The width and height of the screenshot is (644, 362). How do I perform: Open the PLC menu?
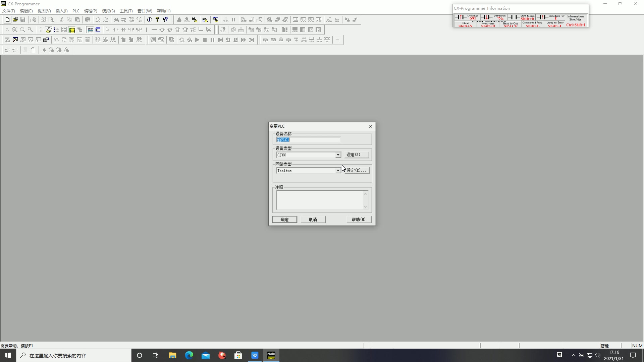point(76,11)
